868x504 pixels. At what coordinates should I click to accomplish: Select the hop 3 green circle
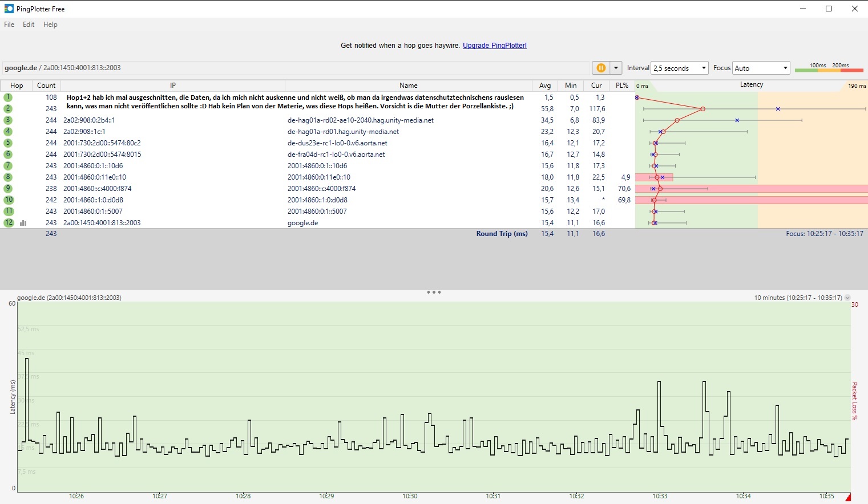click(x=8, y=120)
